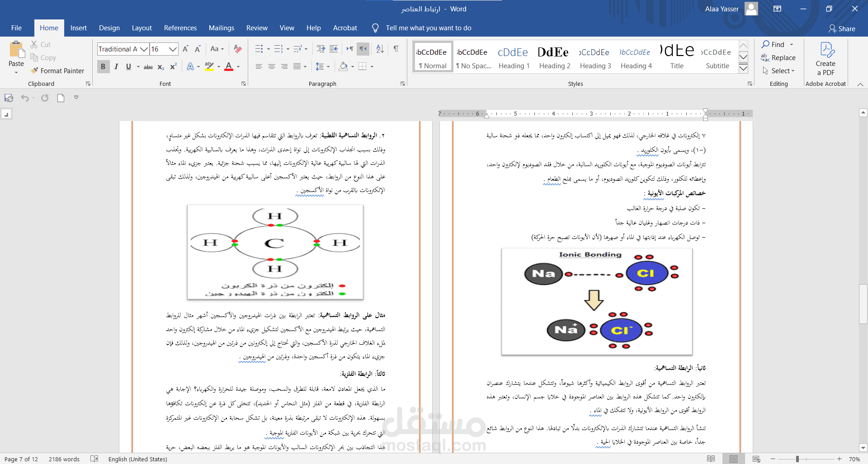The height and width of the screenshot is (464, 868).
Task: Open the Change Case Aa dropdown
Action: (217, 49)
